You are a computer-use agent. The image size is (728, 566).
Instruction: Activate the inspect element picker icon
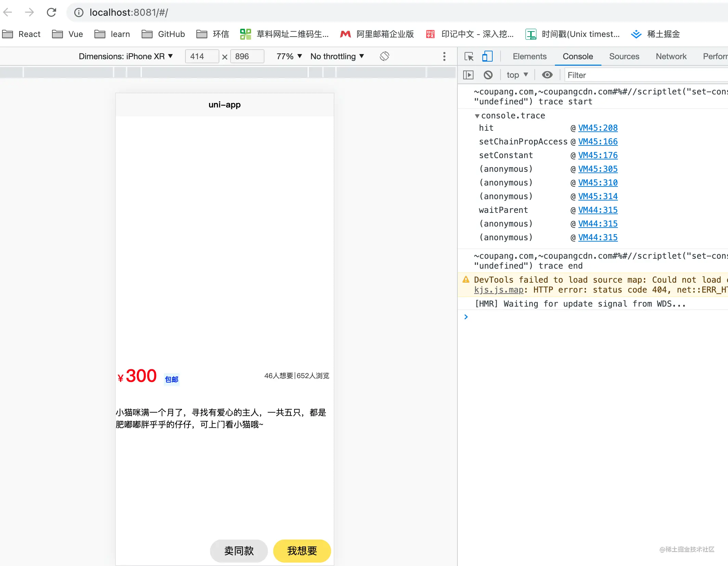point(469,56)
